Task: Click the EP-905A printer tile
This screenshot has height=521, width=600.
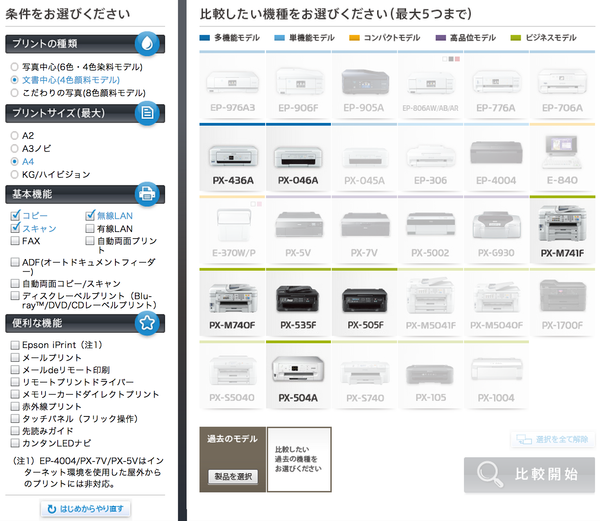Action: click(365, 85)
